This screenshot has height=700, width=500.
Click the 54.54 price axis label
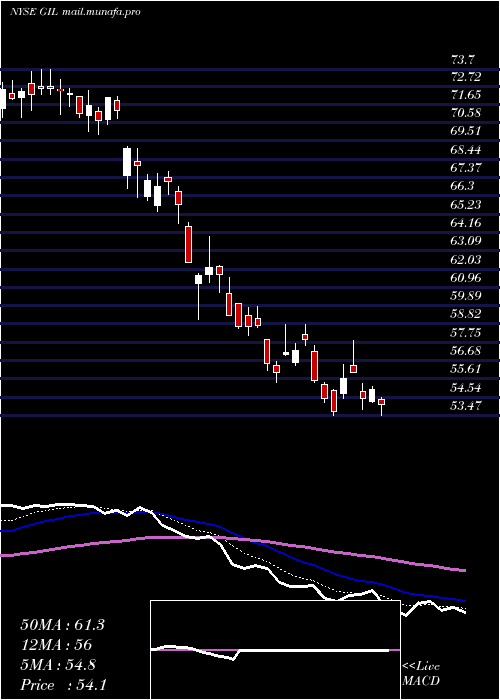pos(466,388)
